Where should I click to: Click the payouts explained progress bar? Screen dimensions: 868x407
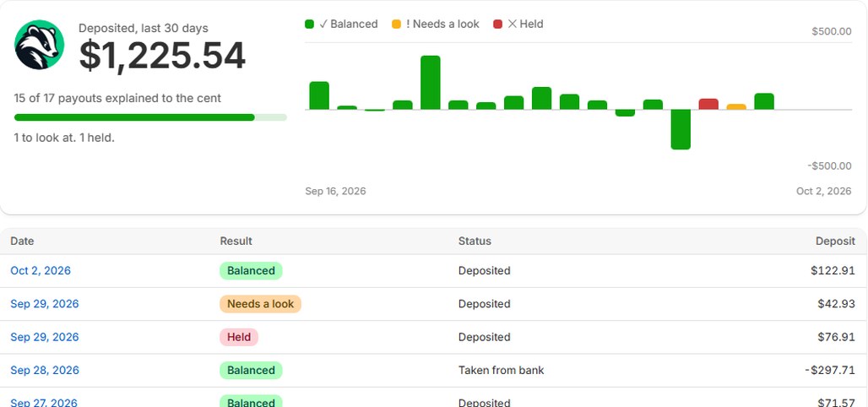(150, 117)
